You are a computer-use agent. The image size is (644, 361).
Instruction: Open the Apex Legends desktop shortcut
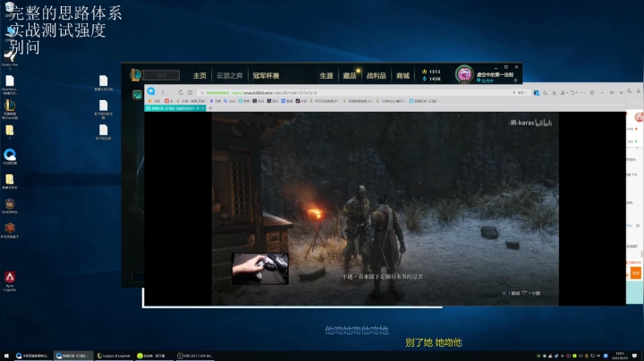click(x=10, y=281)
